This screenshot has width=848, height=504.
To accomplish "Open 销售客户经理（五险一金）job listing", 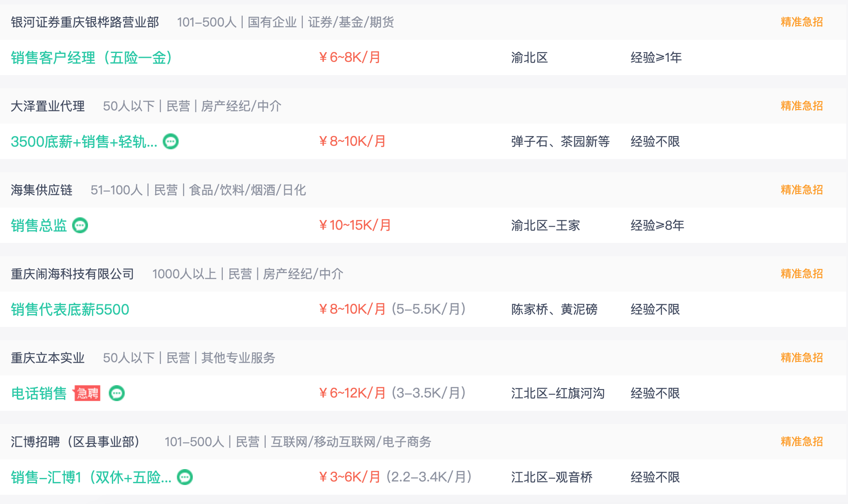I will (91, 57).
